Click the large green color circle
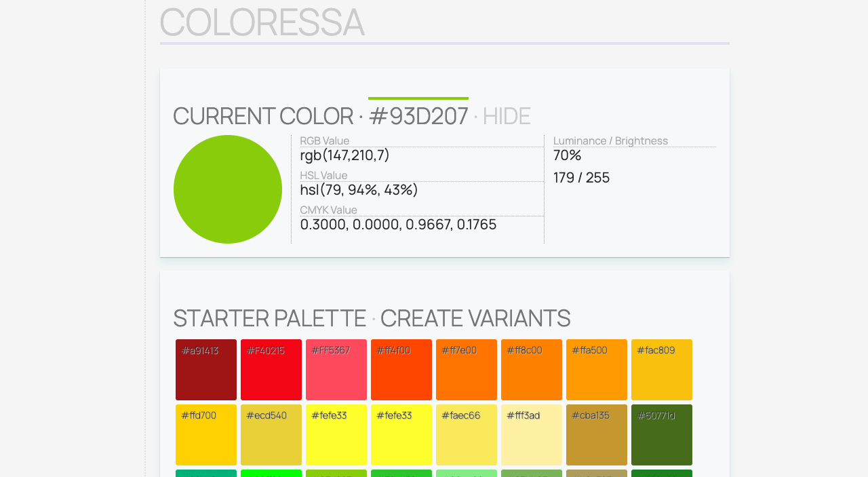This screenshot has height=477, width=868. point(228,189)
